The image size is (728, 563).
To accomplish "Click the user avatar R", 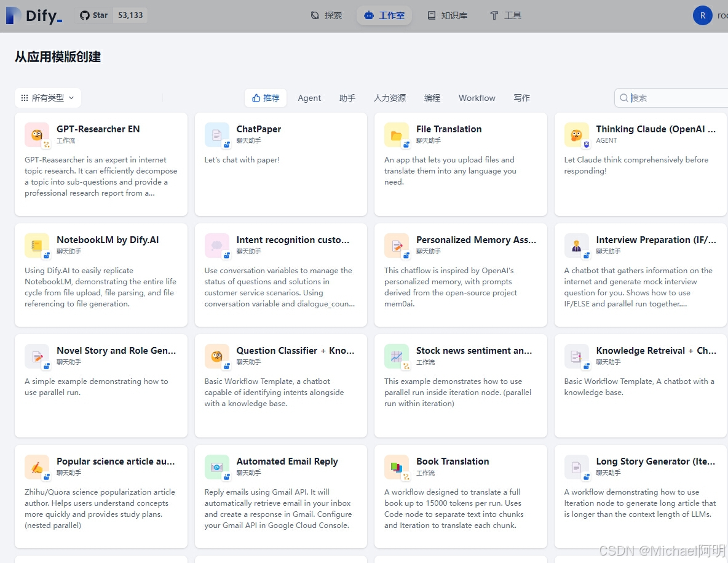I will 702,15.
